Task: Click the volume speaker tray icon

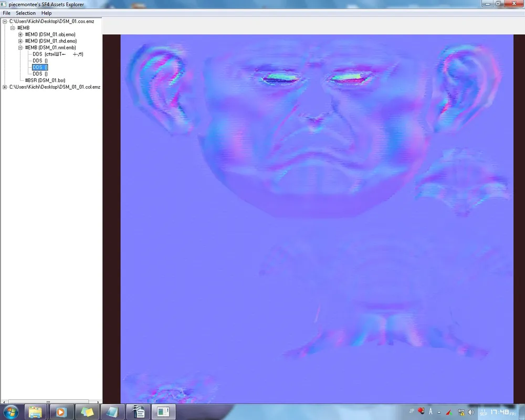Action: [470, 412]
